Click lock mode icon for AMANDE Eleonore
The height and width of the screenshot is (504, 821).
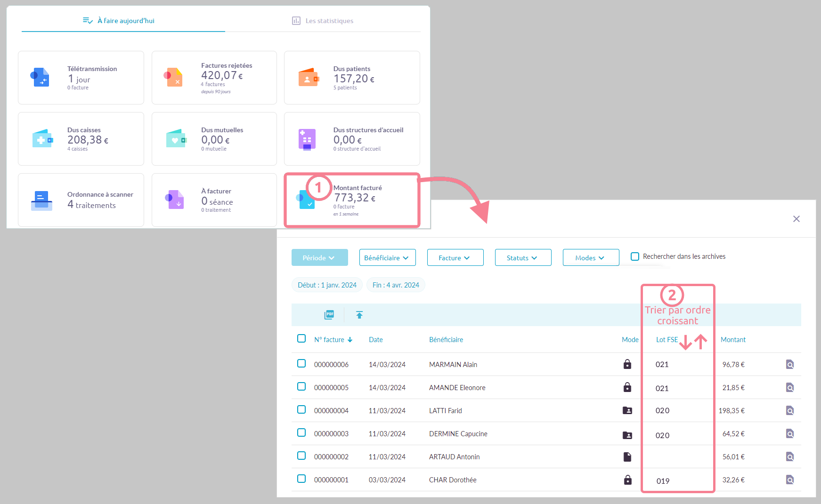coord(627,387)
